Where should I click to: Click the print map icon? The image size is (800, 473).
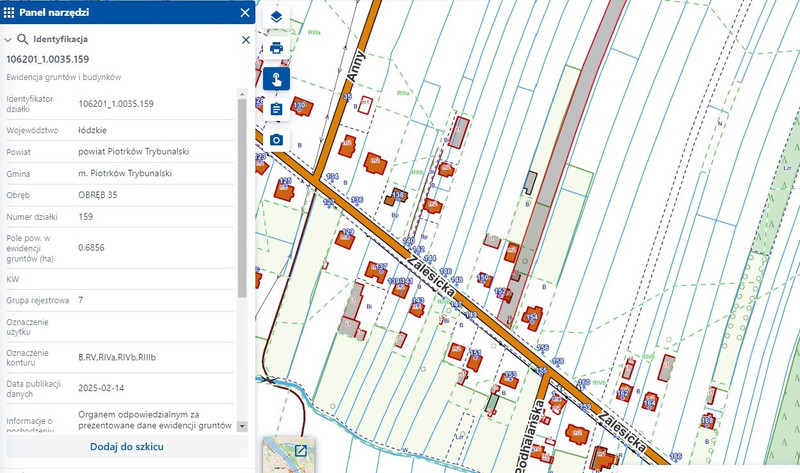point(276,48)
